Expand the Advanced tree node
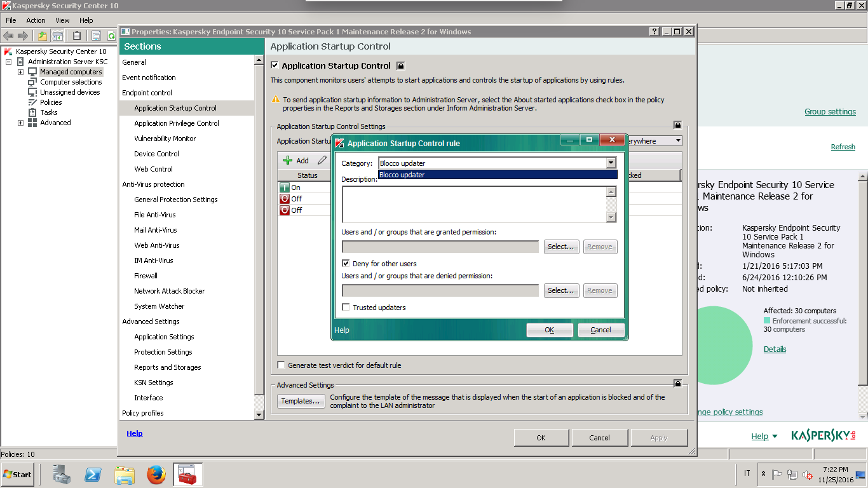The image size is (868, 488). pyautogui.click(x=20, y=123)
